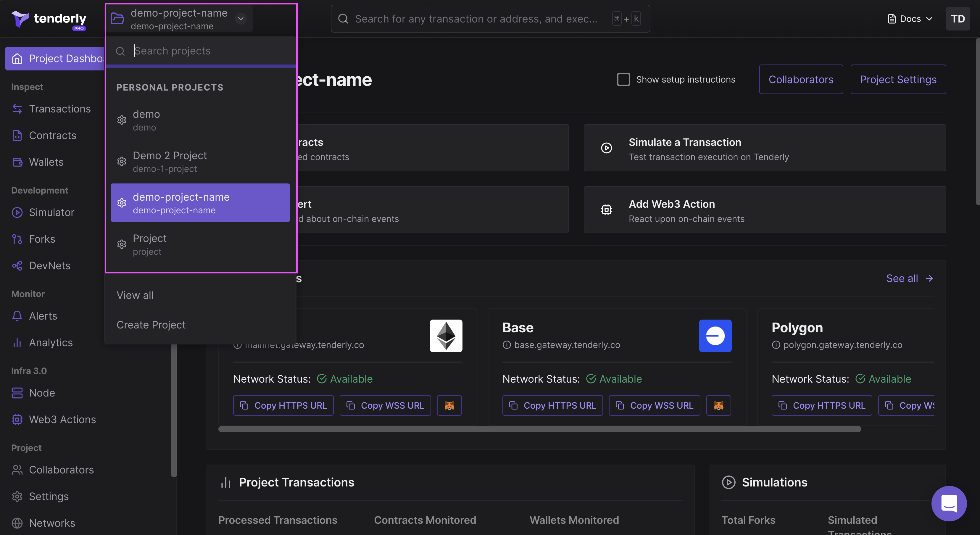Screen dimensions: 980x535
Task: Click gear icon beside Project entry
Action: point(122,244)
